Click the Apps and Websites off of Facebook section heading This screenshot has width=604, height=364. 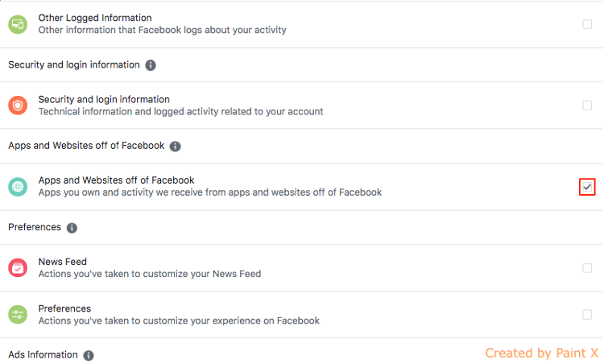click(86, 146)
